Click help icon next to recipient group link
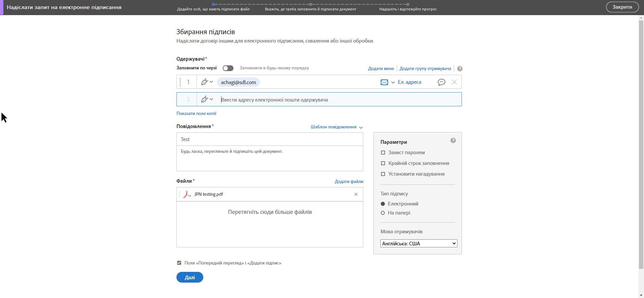 [460, 69]
